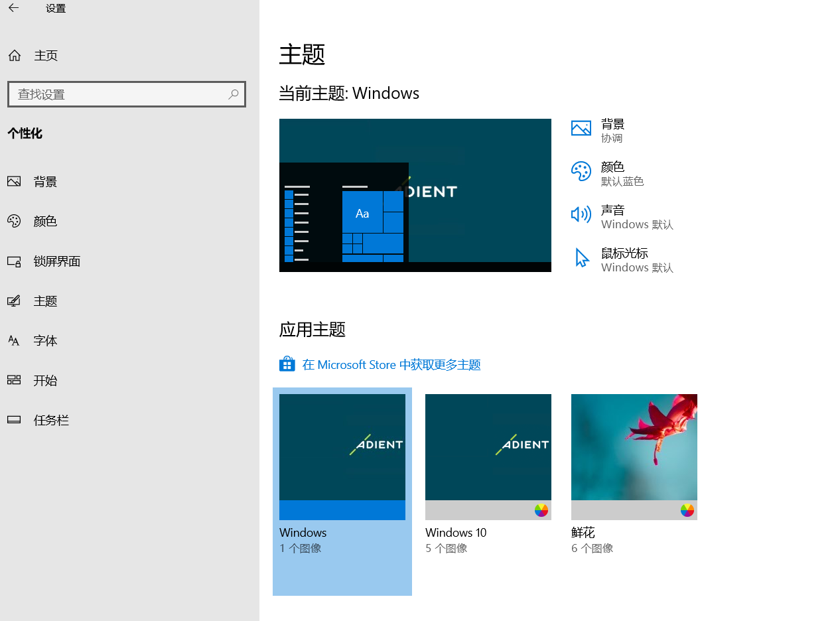Click the back arrow icon
The image size is (840, 621).
click(x=13, y=9)
